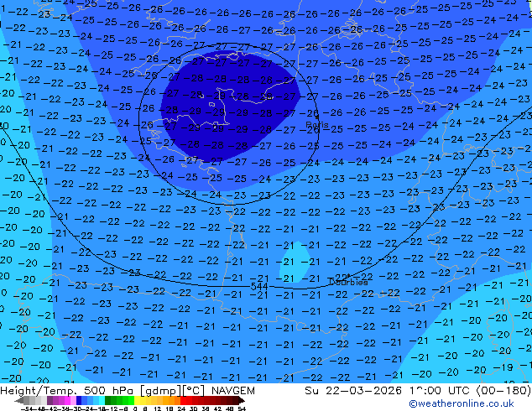Pick the bright yellow legend swatch
This screenshot has height=411, width=532.
[x=137, y=400]
